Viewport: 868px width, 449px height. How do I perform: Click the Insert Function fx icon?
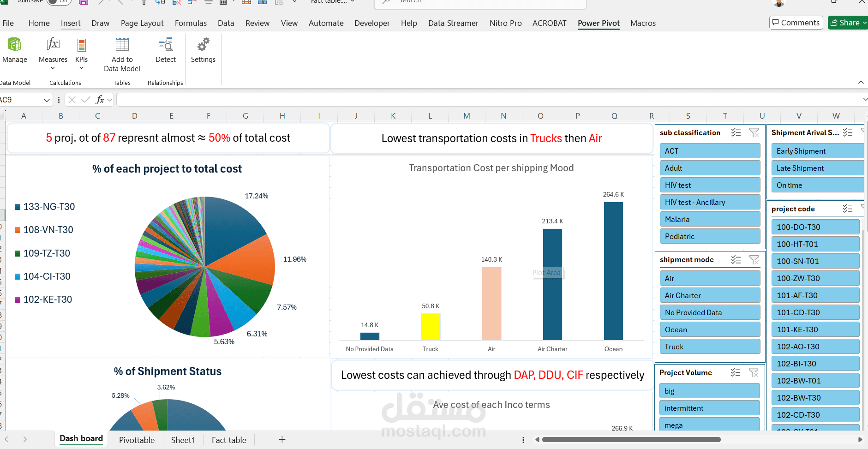100,100
